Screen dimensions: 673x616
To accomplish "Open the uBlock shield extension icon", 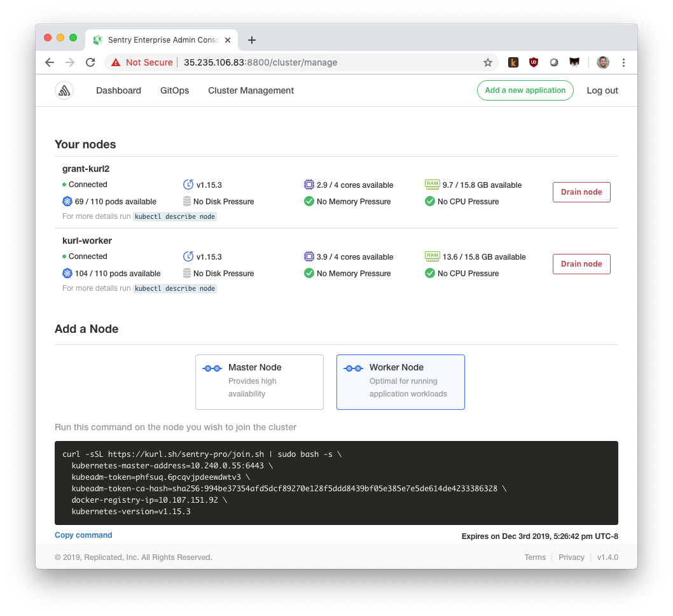I will click(x=534, y=62).
